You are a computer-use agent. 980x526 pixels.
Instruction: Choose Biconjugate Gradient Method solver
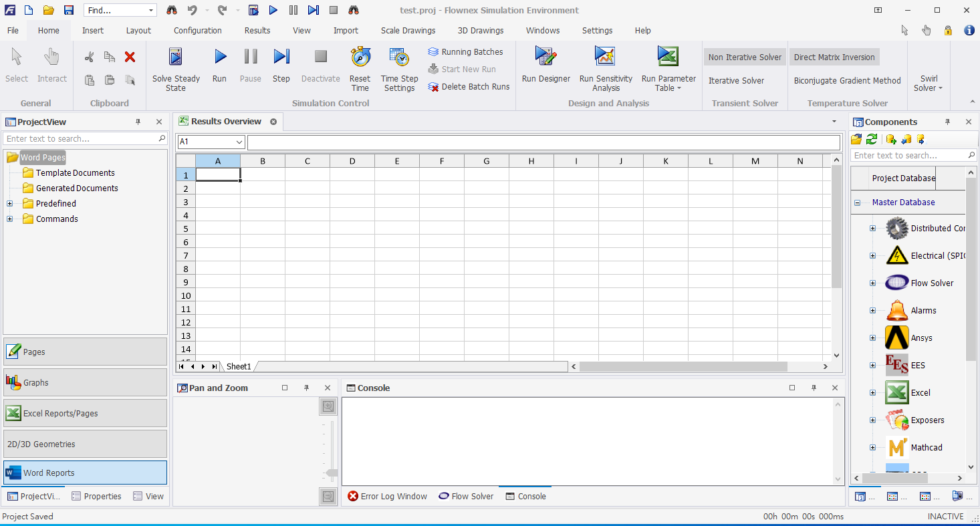[848, 80]
